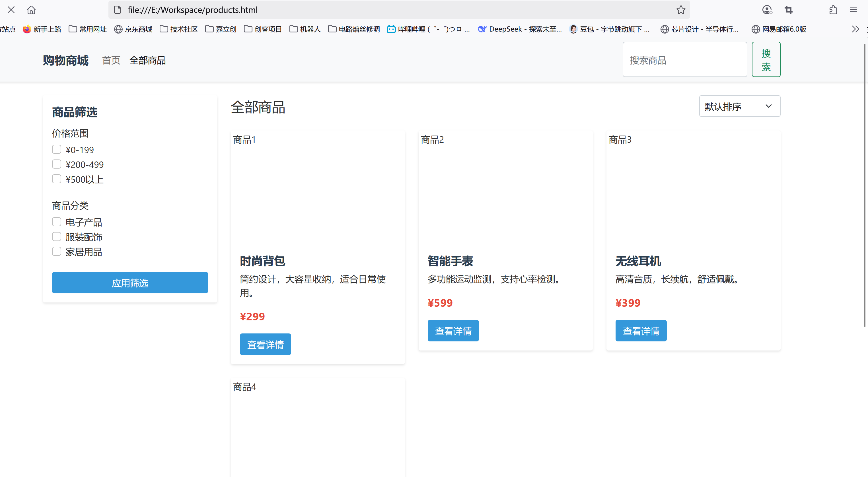Stop loading with the X icon
Screen dimensions: 868x477
11,10
